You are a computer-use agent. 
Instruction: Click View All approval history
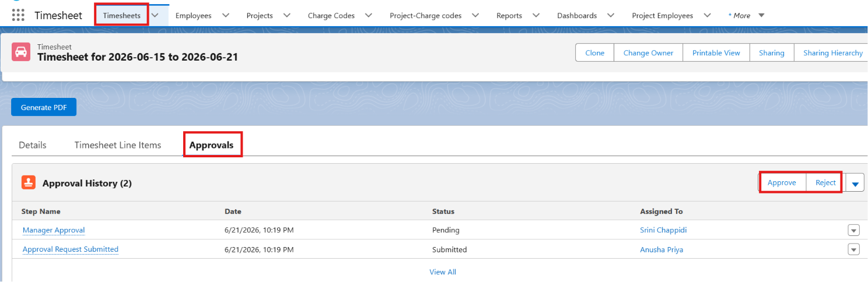[x=443, y=272]
